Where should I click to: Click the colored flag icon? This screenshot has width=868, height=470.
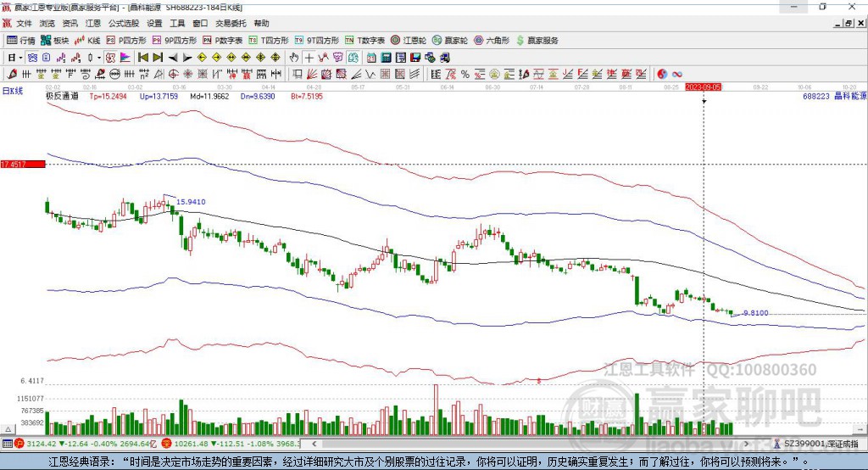tap(125, 58)
